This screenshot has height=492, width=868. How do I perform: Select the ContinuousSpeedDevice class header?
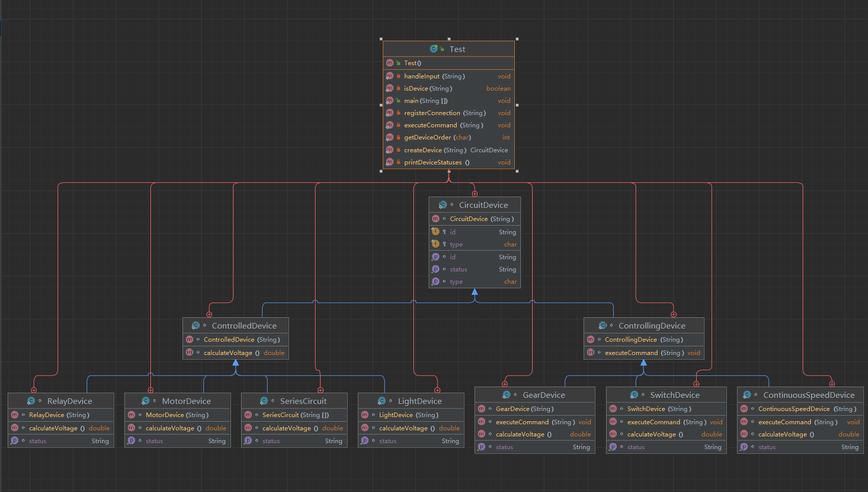click(800, 395)
